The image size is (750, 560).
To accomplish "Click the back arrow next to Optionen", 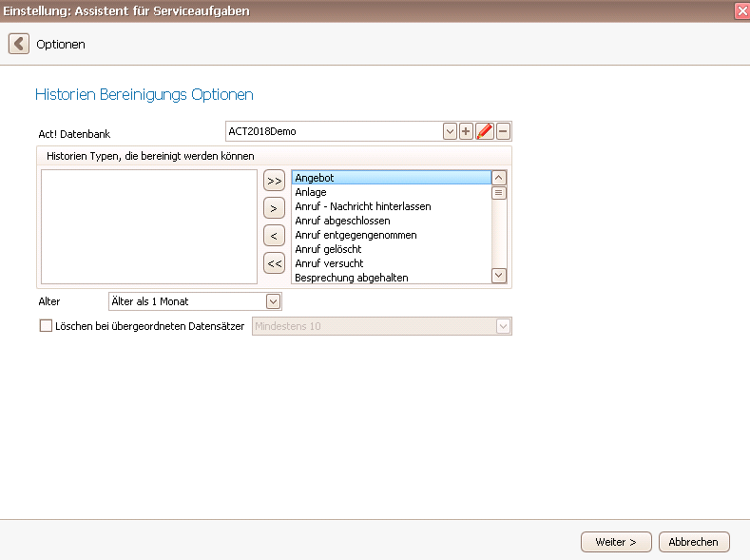I will tap(19, 44).
